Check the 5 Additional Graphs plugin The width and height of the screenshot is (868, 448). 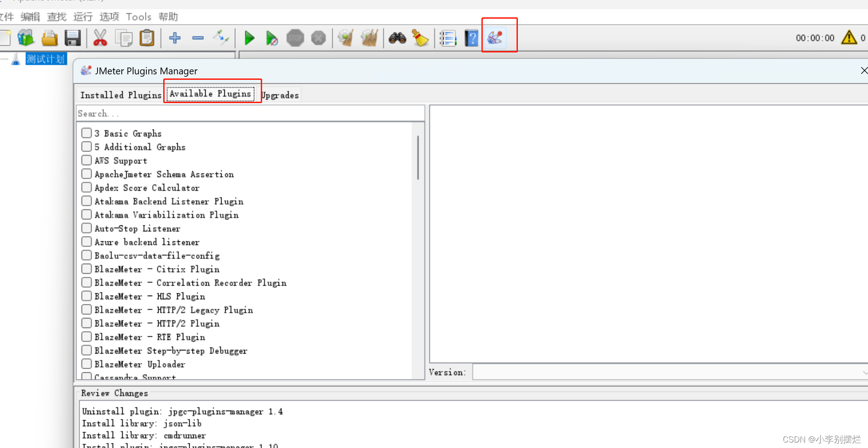click(x=87, y=146)
